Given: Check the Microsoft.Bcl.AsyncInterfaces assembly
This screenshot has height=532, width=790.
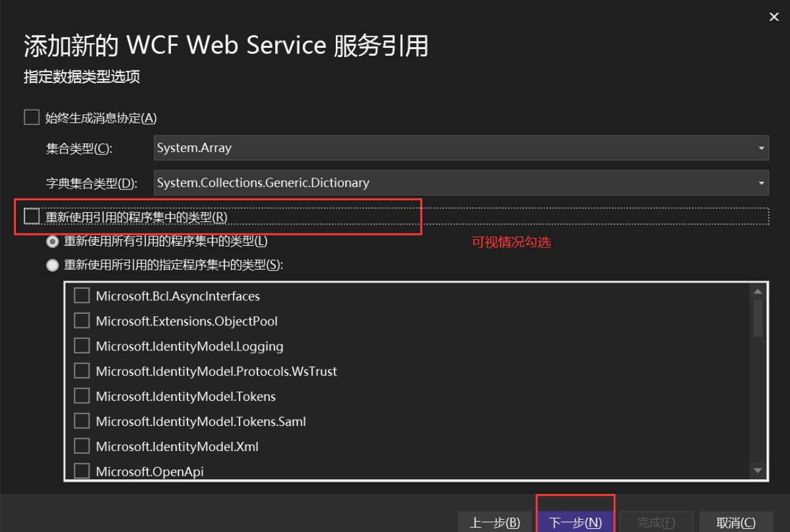Looking at the screenshot, I should (82, 295).
